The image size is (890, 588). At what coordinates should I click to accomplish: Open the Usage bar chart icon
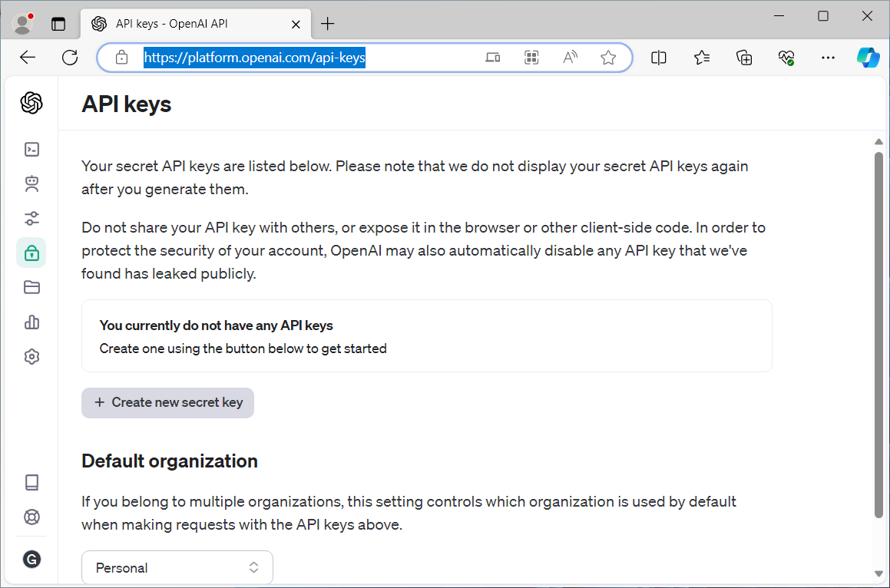coord(31,322)
